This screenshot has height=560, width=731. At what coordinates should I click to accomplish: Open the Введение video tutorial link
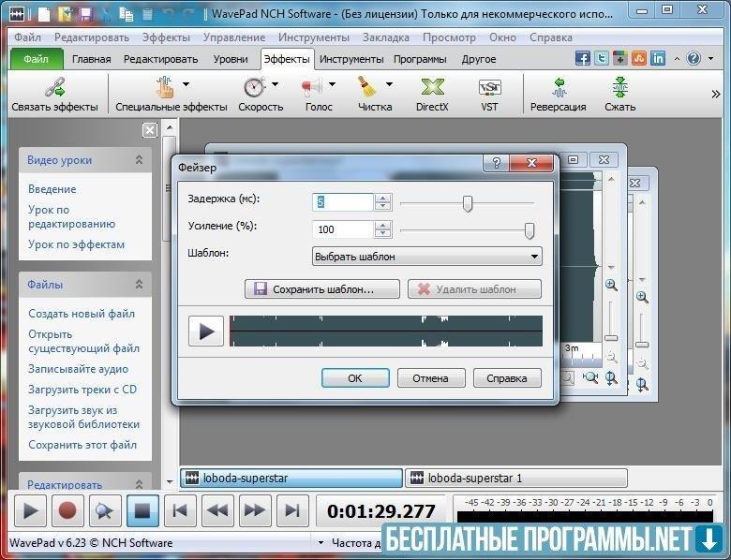pyautogui.click(x=52, y=189)
